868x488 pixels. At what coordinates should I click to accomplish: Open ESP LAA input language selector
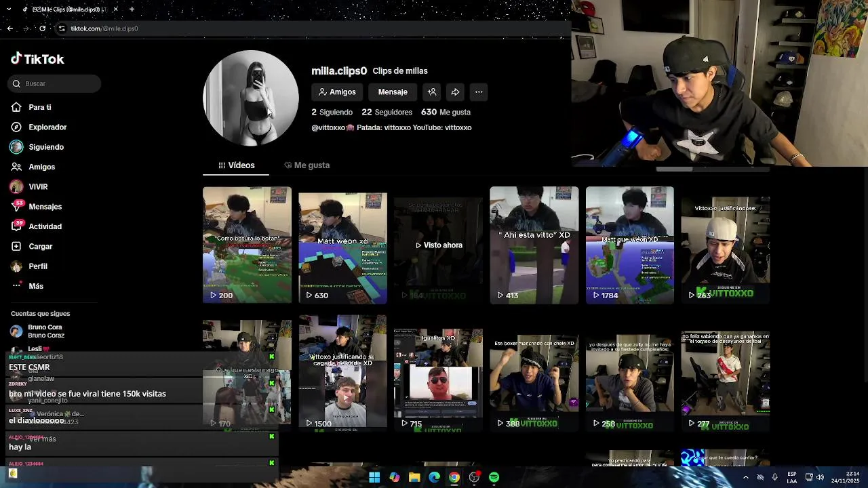click(x=792, y=477)
